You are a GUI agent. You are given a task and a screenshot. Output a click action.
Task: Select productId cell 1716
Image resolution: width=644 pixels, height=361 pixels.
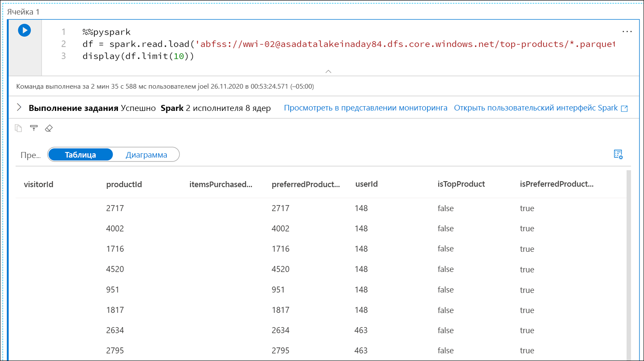click(115, 249)
